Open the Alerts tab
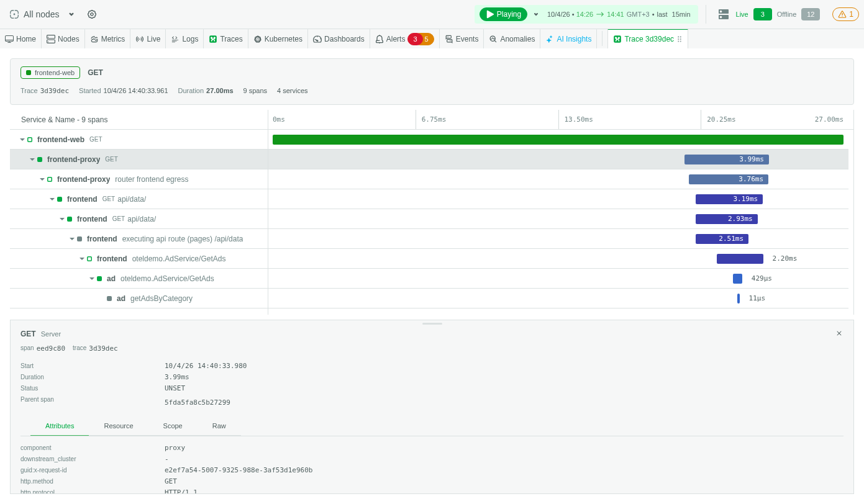 tap(390, 39)
